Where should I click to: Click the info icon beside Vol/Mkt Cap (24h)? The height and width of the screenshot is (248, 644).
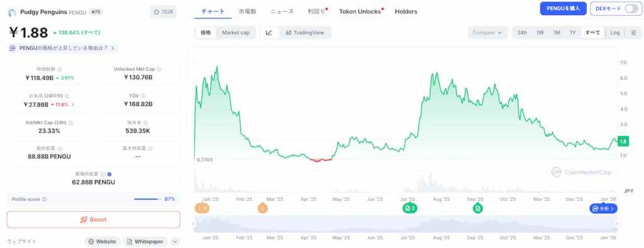(x=70, y=122)
